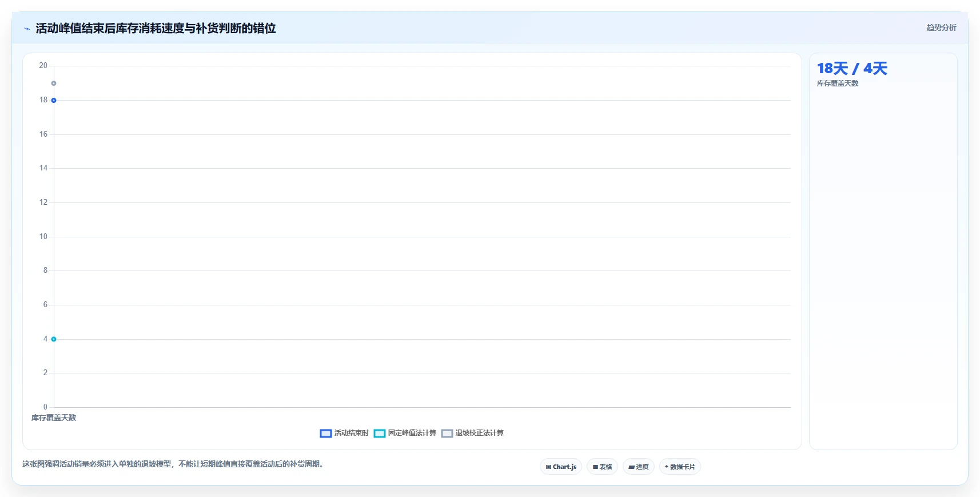Click the footnote beginning 这张图强调活动销量
Screen dimensions: 980x497
coord(174,464)
